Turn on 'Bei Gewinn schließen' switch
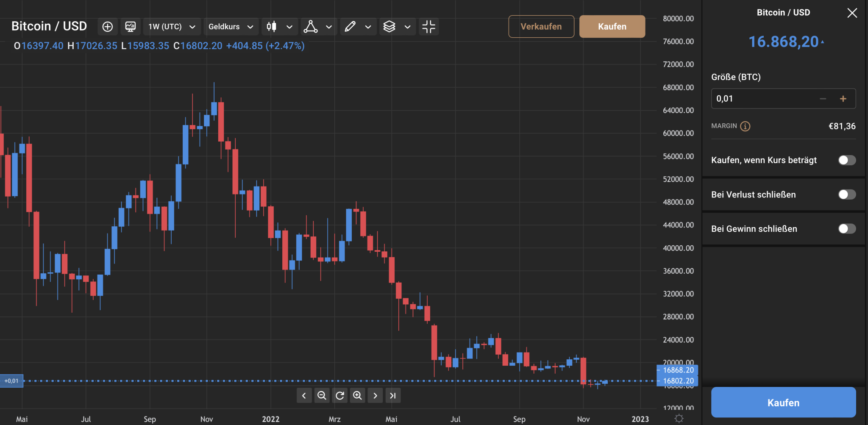 (847, 229)
